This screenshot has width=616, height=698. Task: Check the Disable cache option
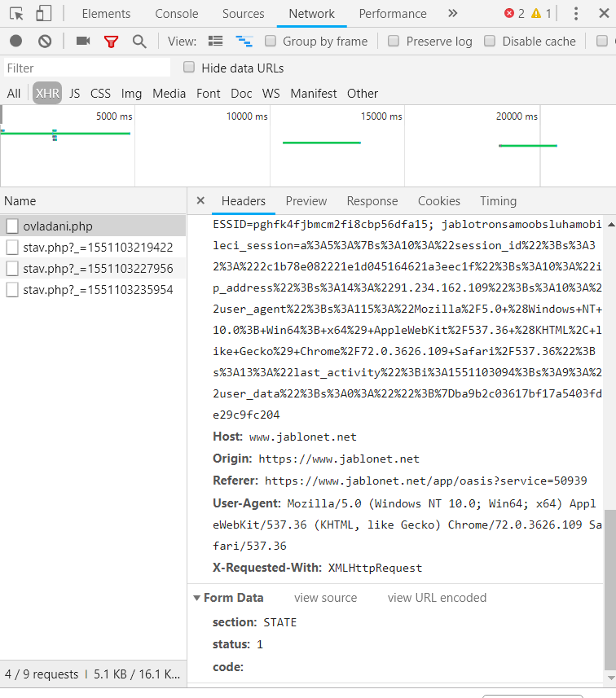point(490,41)
